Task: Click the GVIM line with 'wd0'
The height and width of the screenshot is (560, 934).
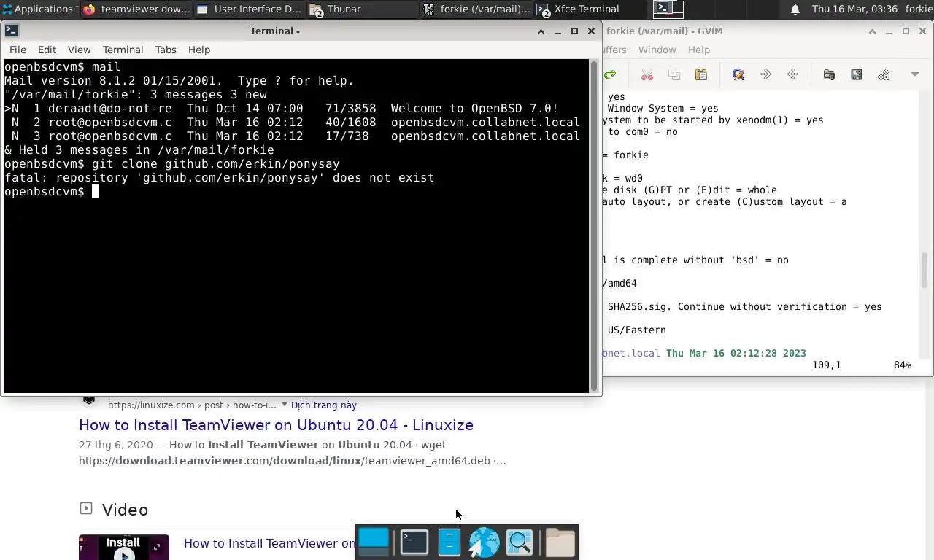Action: coord(622,178)
